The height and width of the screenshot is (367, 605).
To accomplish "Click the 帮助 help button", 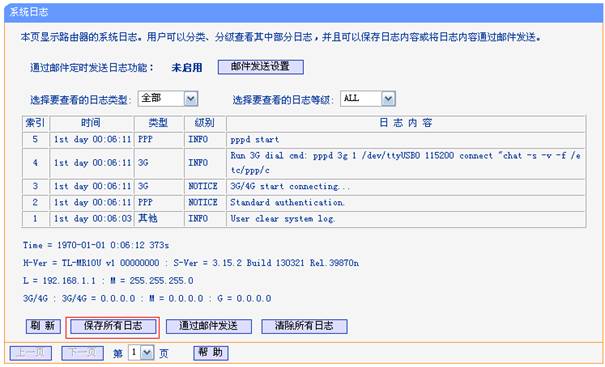I will pos(211,352).
